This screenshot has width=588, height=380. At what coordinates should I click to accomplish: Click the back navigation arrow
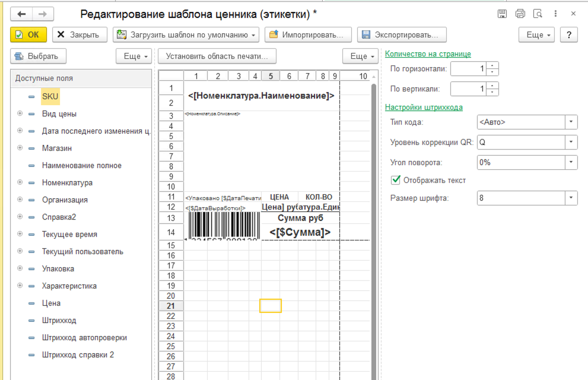(22, 14)
